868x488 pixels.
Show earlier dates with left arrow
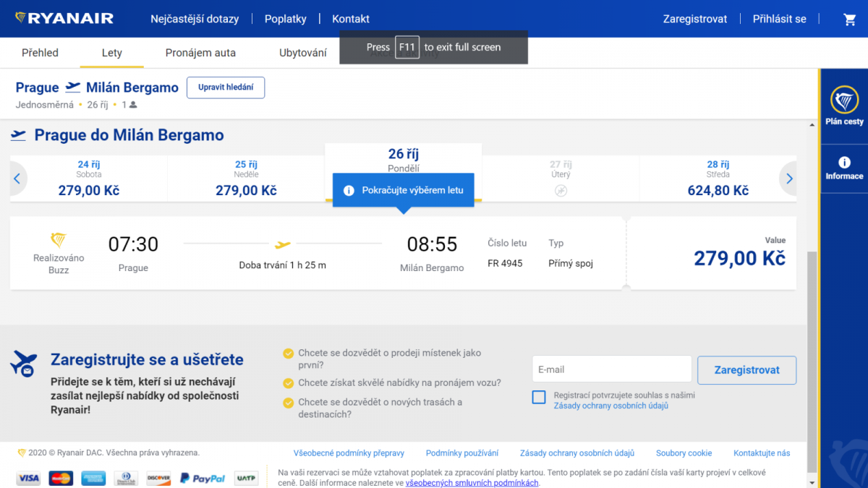click(17, 179)
